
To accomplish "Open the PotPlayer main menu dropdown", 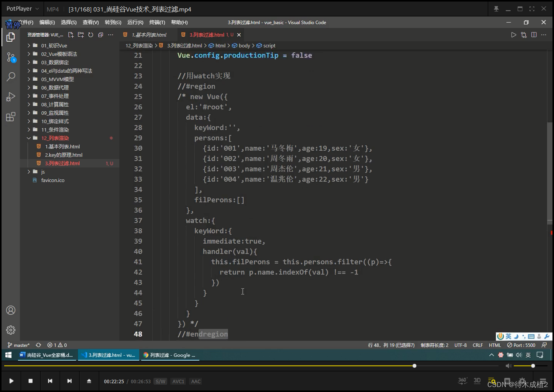I will click(23, 9).
